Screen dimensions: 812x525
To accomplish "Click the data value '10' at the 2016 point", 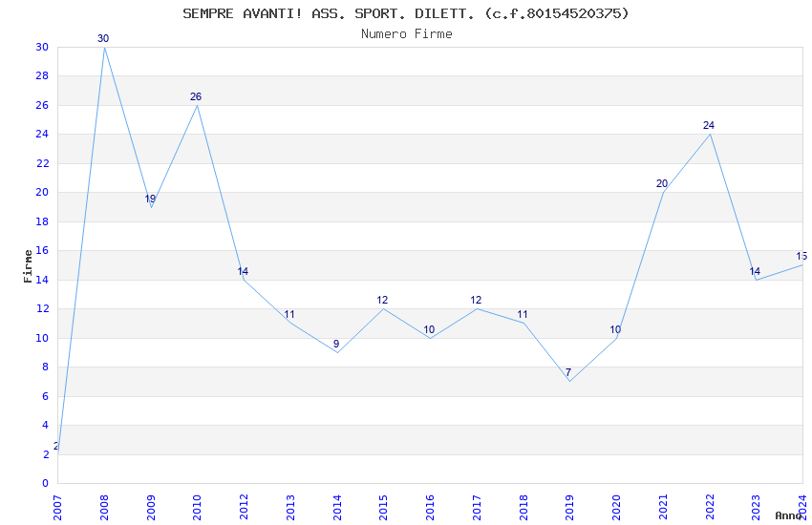I will pyautogui.click(x=429, y=329).
